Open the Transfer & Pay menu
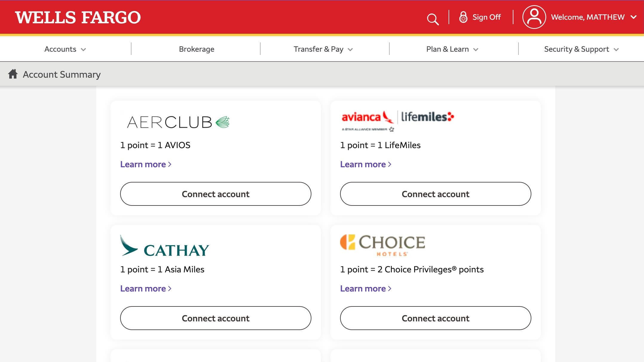The height and width of the screenshot is (362, 644). click(319, 49)
